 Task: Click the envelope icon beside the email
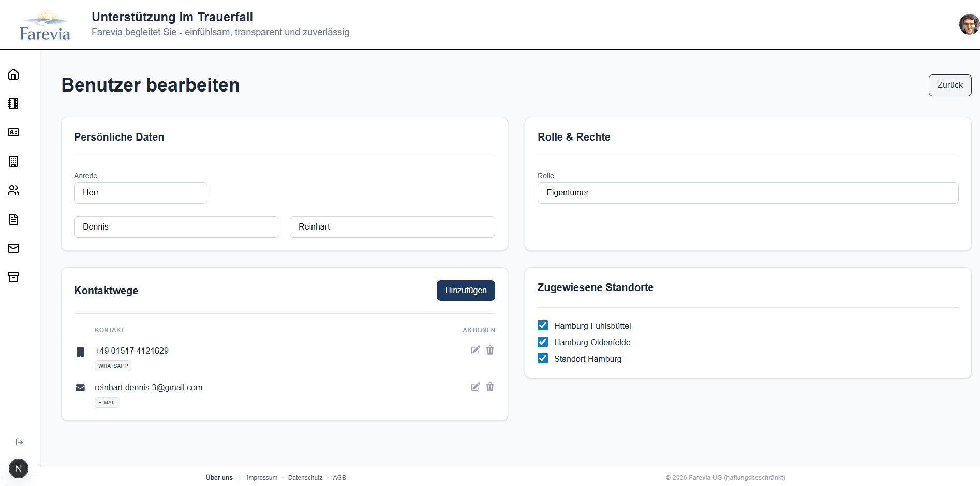tap(80, 388)
